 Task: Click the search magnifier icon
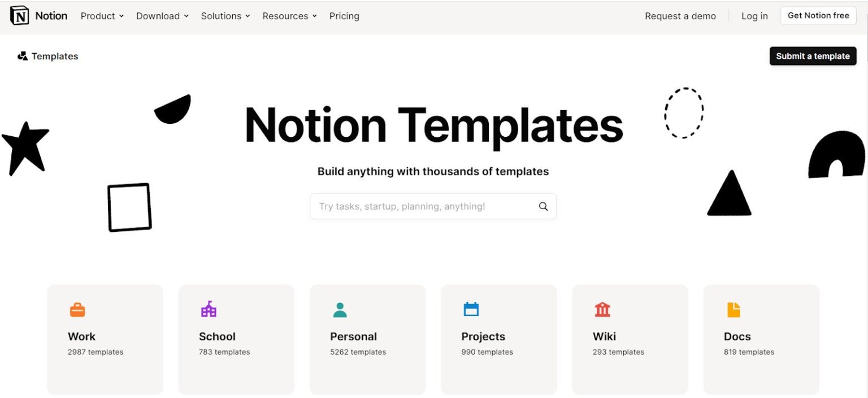pos(543,206)
